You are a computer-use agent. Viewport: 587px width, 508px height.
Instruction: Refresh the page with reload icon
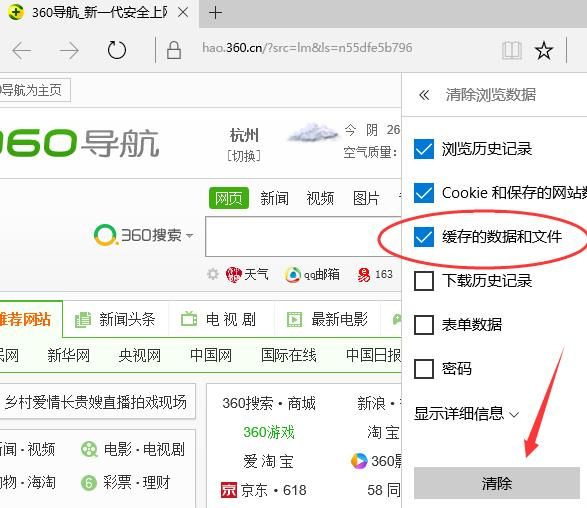[x=116, y=50]
